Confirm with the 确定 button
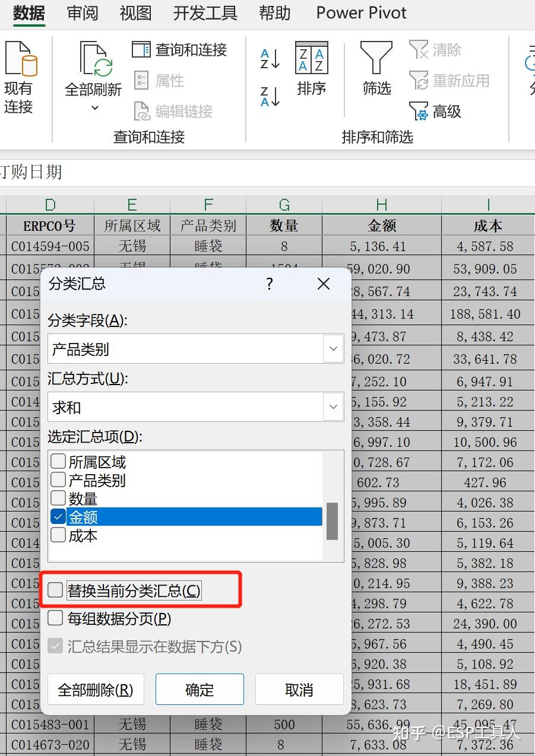The width and height of the screenshot is (535, 756). point(200,690)
